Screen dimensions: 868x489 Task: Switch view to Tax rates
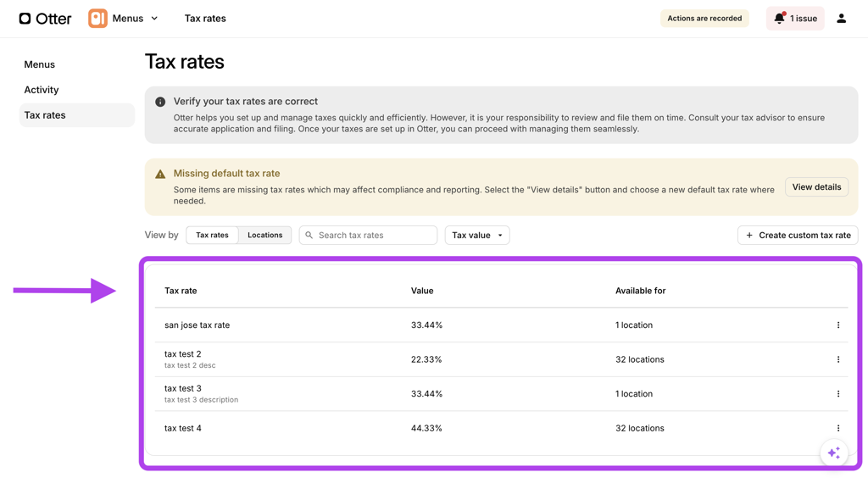212,236
